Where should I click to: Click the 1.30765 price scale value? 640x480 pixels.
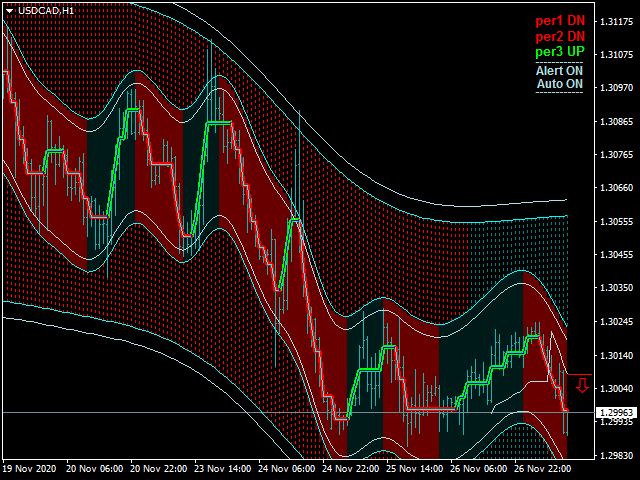click(616, 155)
